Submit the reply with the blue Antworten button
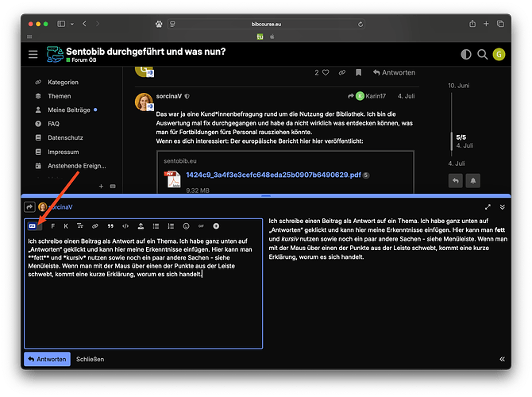The image size is (532, 397). (48, 359)
